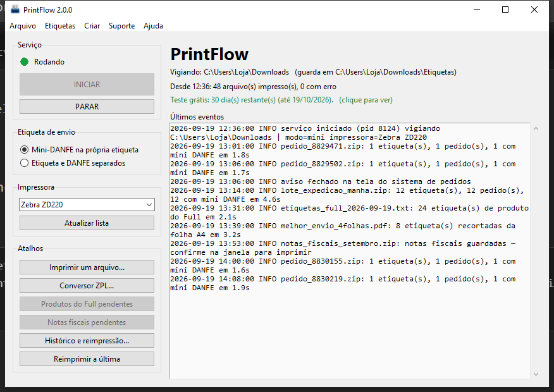This screenshot has height=392, width=554.
Task: Close the PrintFlow window
Action: [x=534, y=9]
